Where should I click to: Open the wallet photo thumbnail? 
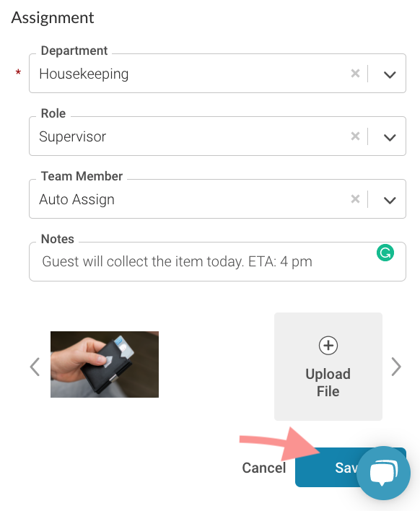click(x=105, y=364)
